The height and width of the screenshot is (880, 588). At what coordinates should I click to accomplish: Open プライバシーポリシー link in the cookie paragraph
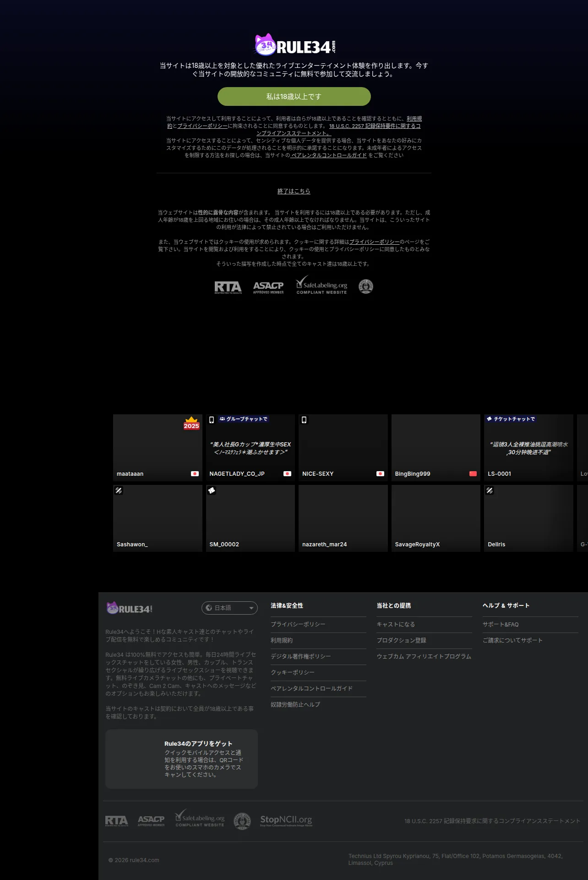pyautogui.click(x=374, y=242)
